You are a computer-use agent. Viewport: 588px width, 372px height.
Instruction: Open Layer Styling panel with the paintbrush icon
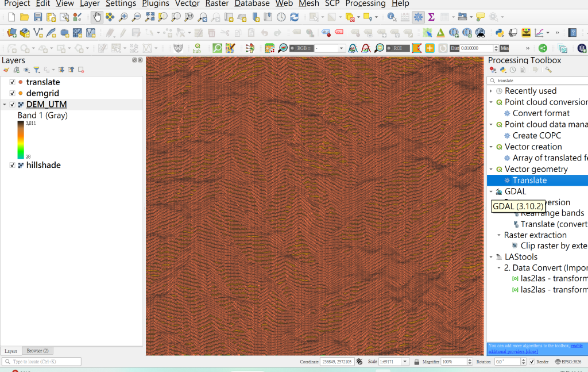(x=6, y=70)
